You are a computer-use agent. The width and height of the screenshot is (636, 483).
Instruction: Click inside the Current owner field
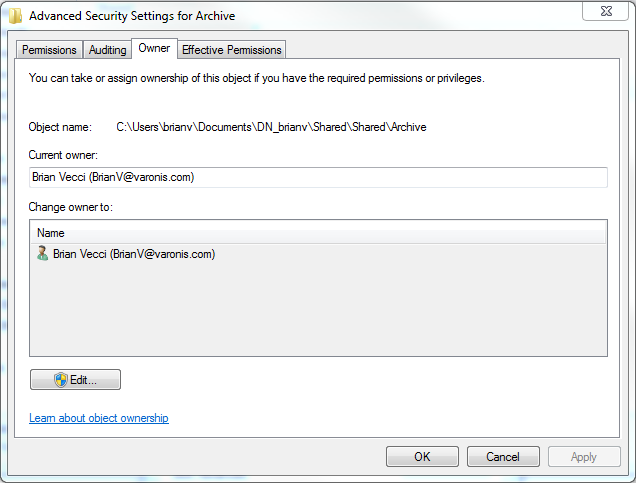click(x=318, y=177)
